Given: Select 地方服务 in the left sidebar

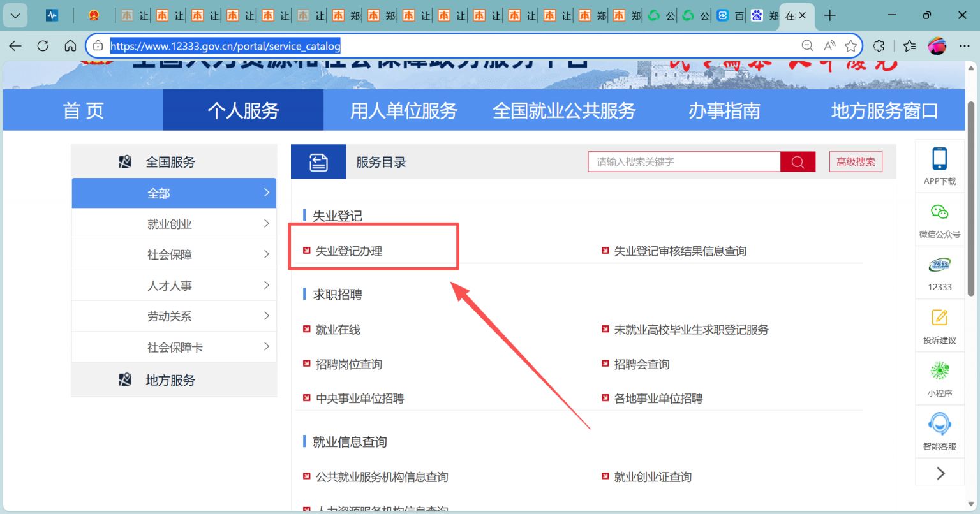Looking at the screenshot, I should click(x=170, y=380).
